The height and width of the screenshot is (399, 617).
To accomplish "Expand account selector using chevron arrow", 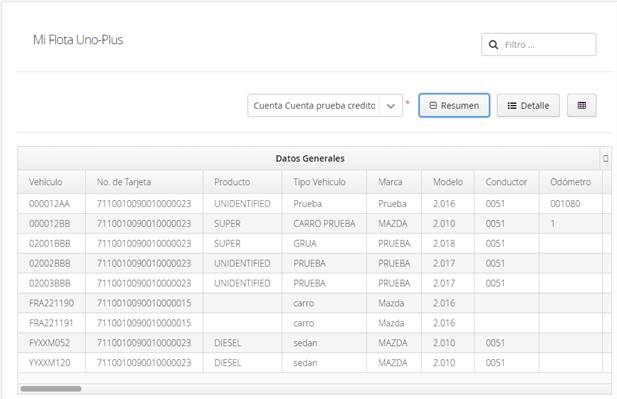I will 391,106.
